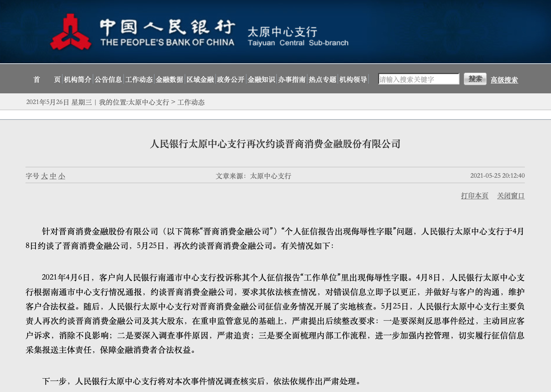
Task: Click the date text 2021年5月26日 星期三
Action: 59,102
